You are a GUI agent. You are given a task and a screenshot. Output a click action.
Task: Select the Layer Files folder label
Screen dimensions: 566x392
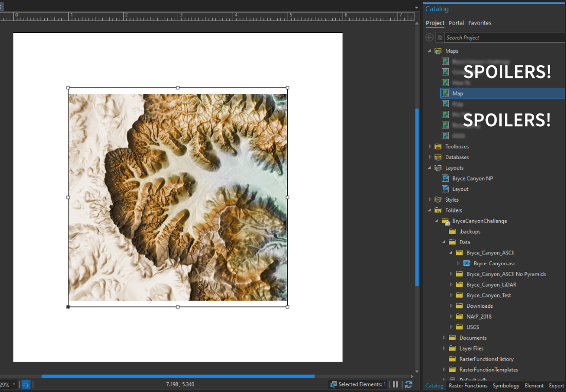pos(471,348)
